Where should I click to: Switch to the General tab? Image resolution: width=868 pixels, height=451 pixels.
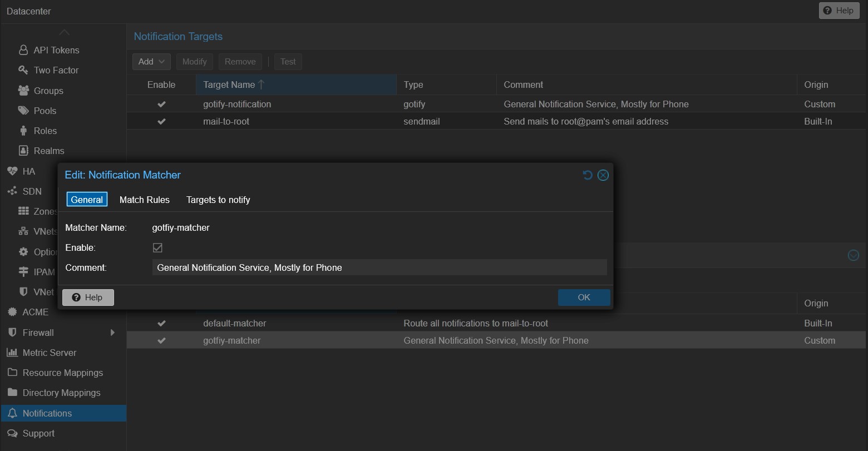87,200
